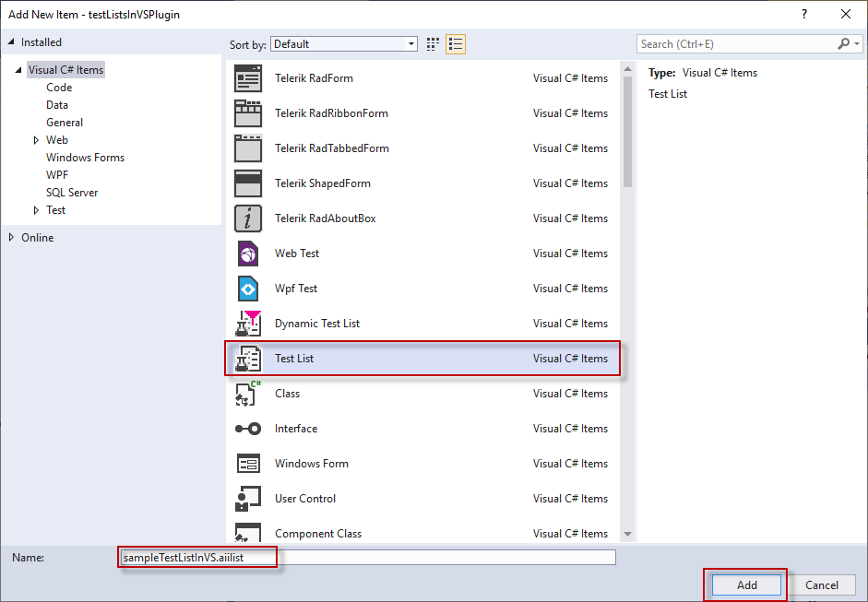Click the C# Class template icon
The height and width of the screenshot is (602, 868).
[x=248, y=394]
